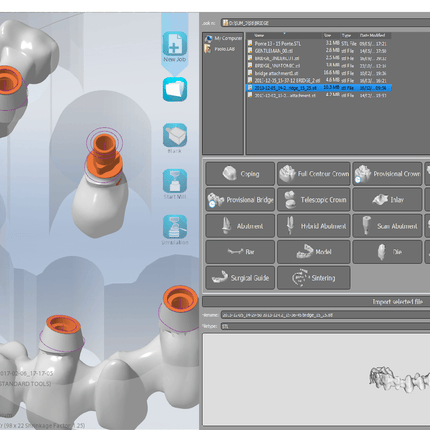Sort files by Date Modified column

click(x=374, y=35)
